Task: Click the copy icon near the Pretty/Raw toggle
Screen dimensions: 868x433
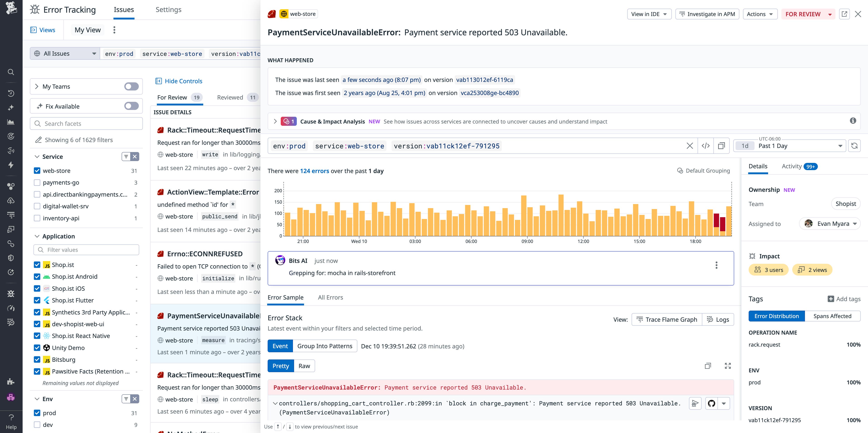Action: 708,366
